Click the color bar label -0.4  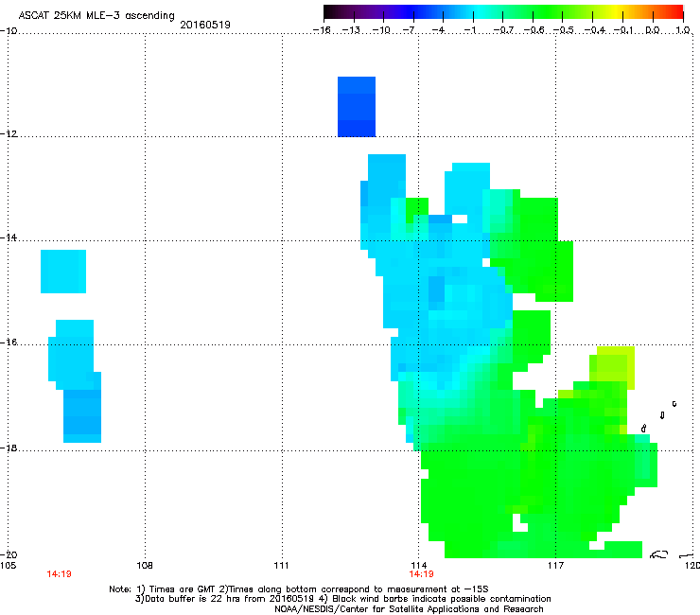(x=595, y=30)
